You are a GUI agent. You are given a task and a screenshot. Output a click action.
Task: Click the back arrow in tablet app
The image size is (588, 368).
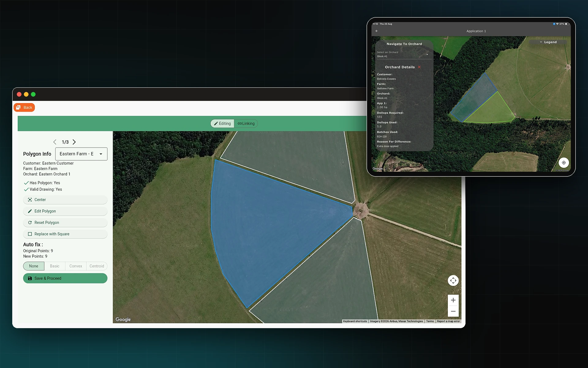coord(377,31)
